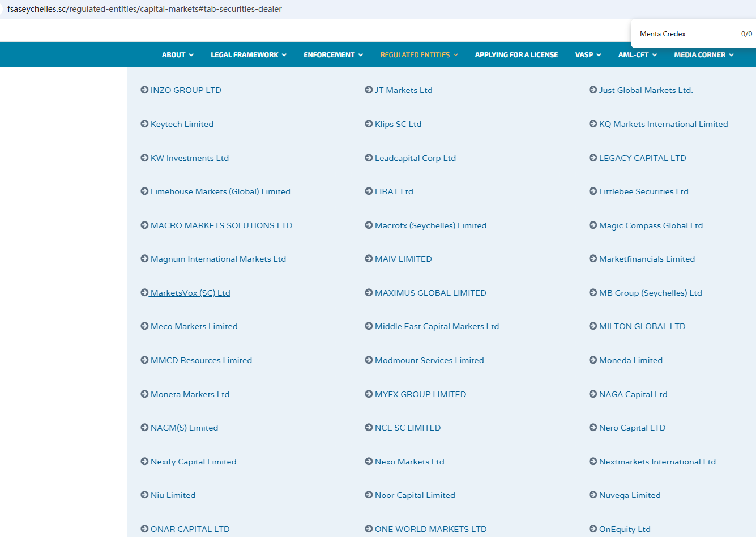
Task: Click the find bar containing Menta Credex
Action: [x=693, y=34]
